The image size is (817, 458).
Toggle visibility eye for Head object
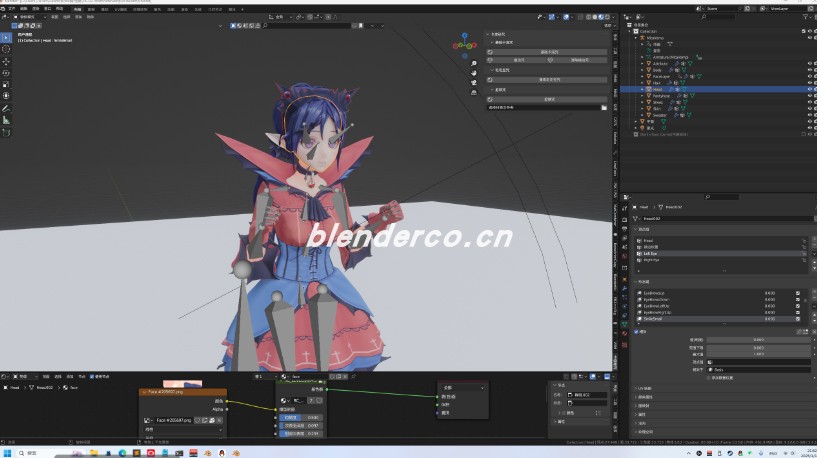click(809, 89)
